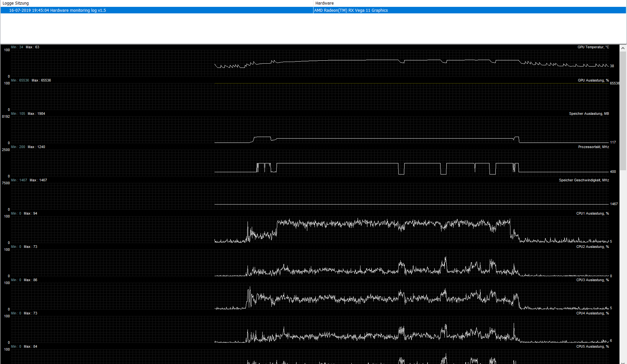Select the 16-07-2019 19:45:04 monitoring log session
Screen dimensions: 627x364
point(57,10)
